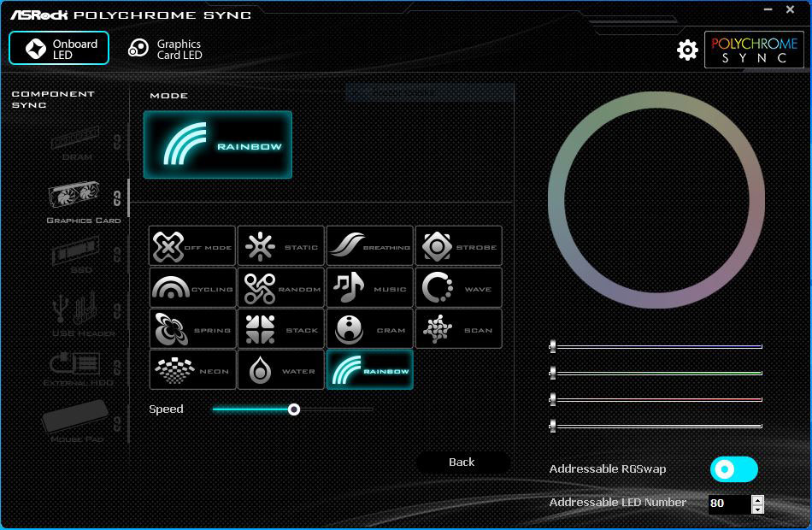Toggle Graphics Card sync link
The image size is (812, 530).
pyautogui.click(x=117, y=197)
